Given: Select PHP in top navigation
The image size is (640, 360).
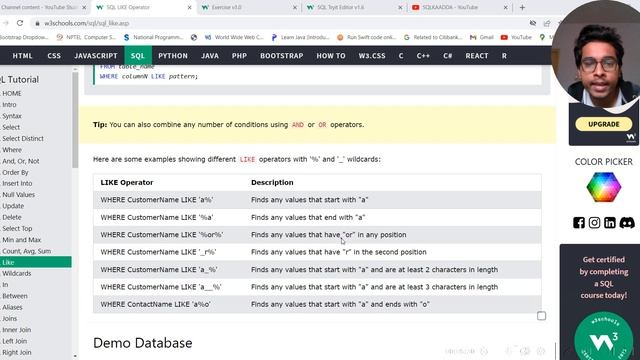Looking at the screenshot, I should [239, 56].
